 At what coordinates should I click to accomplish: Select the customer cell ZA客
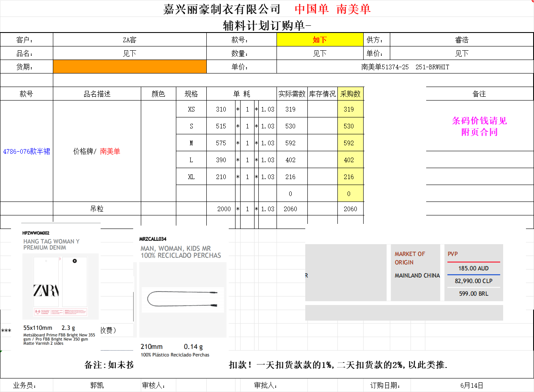(x=130, y=40)
